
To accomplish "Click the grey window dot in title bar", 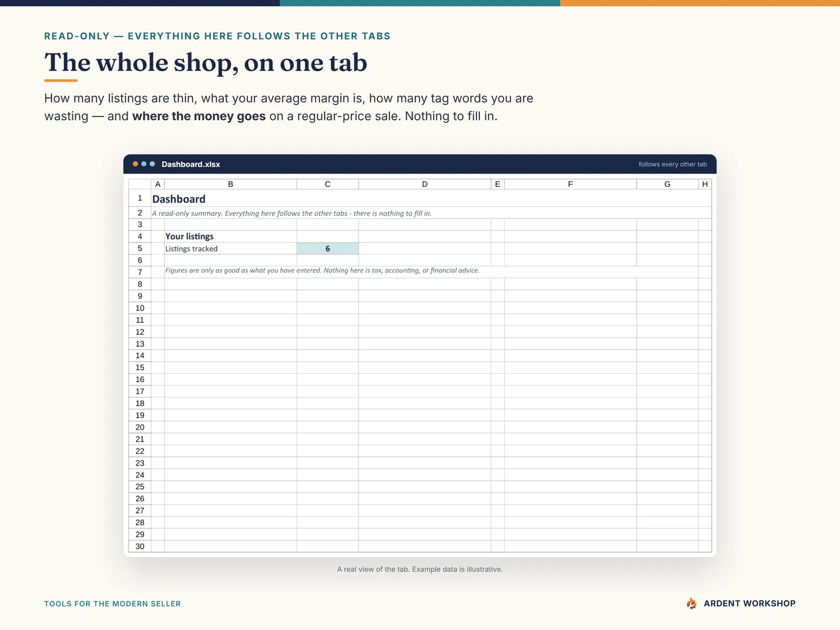I will 152,164.
